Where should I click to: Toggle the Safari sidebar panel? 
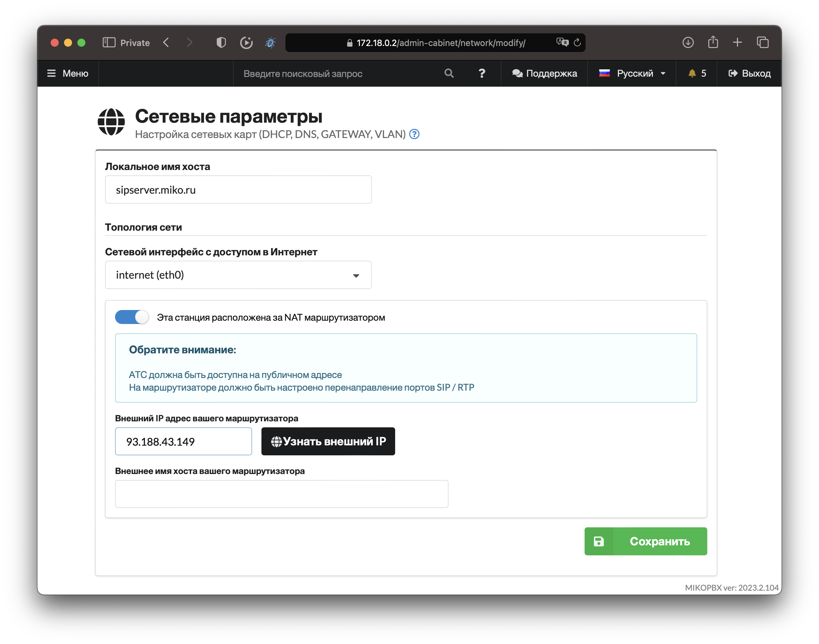(x=109, y=42)
